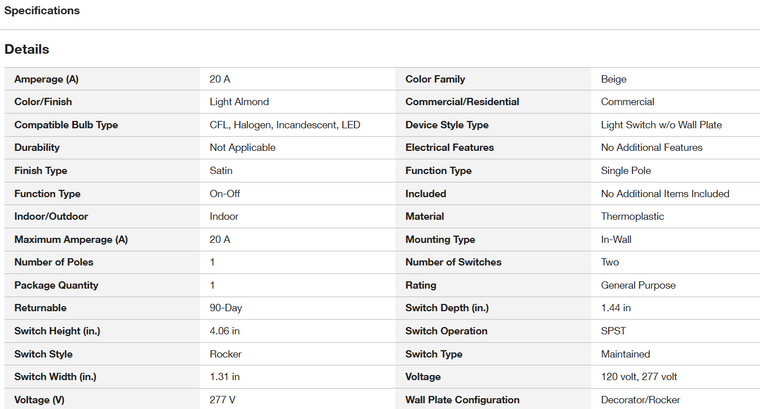
Task: Select the Compatible Bulb Type label
Action: click(x=66, y=125)
